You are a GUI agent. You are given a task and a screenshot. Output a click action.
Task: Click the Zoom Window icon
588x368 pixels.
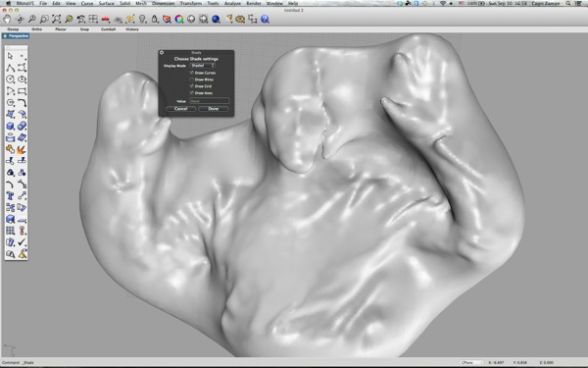tap(44, 20)
